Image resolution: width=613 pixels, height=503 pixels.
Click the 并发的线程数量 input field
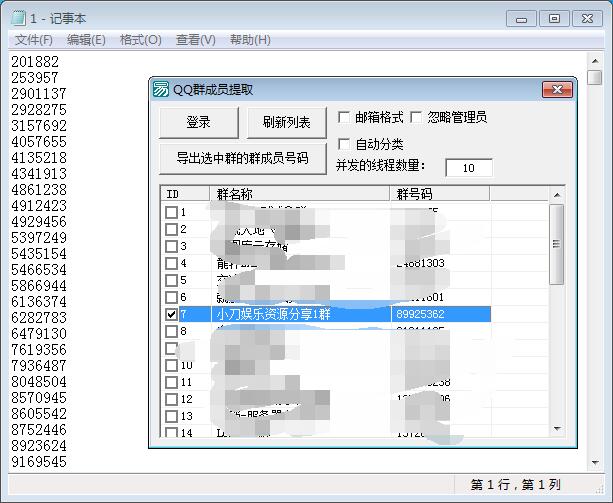pos(469,168)
